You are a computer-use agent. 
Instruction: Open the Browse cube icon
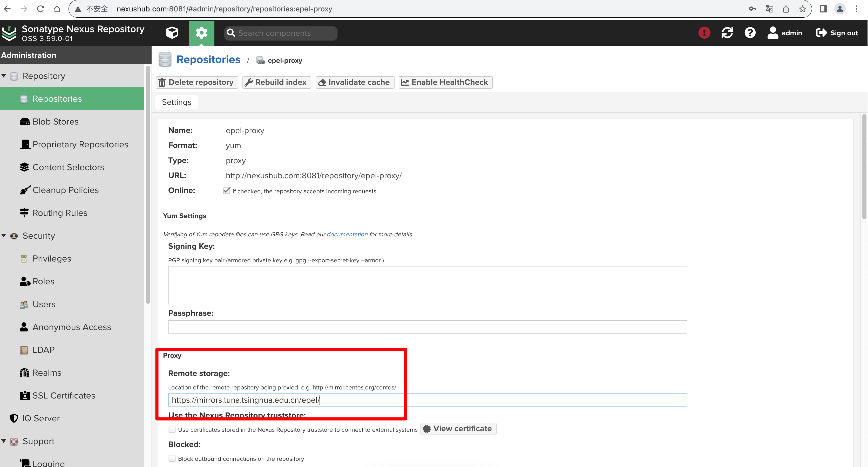(x=172, y=33)
